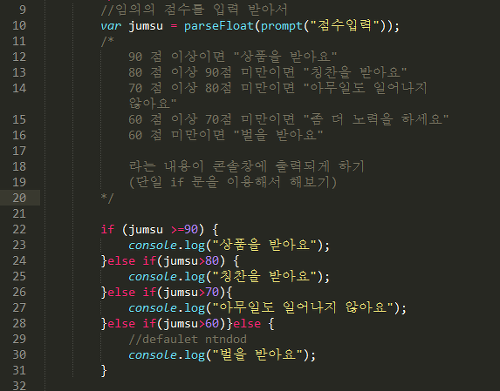
Task: Click line number 31 in the gutter
Action: 19,370
